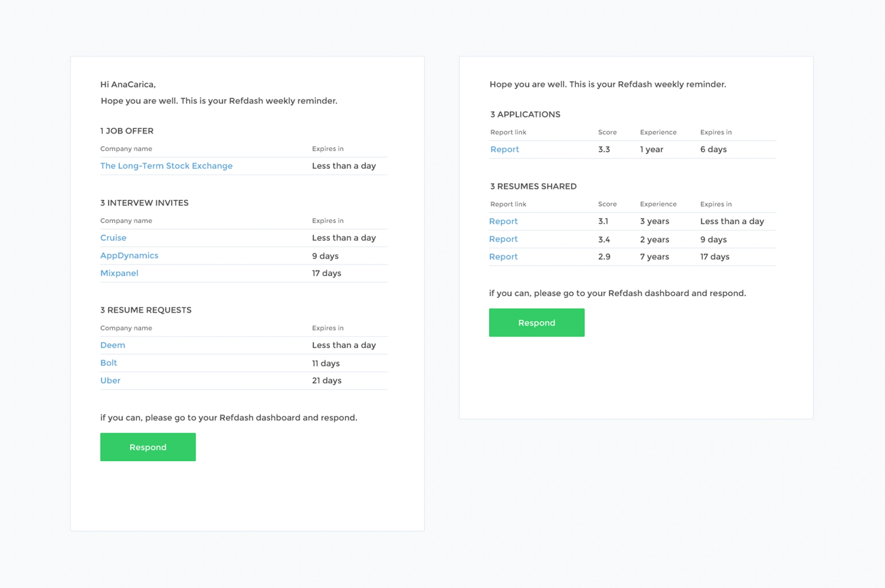Click the '1 year' experience cell
This screenshot has height=588, width=885.
651,149
